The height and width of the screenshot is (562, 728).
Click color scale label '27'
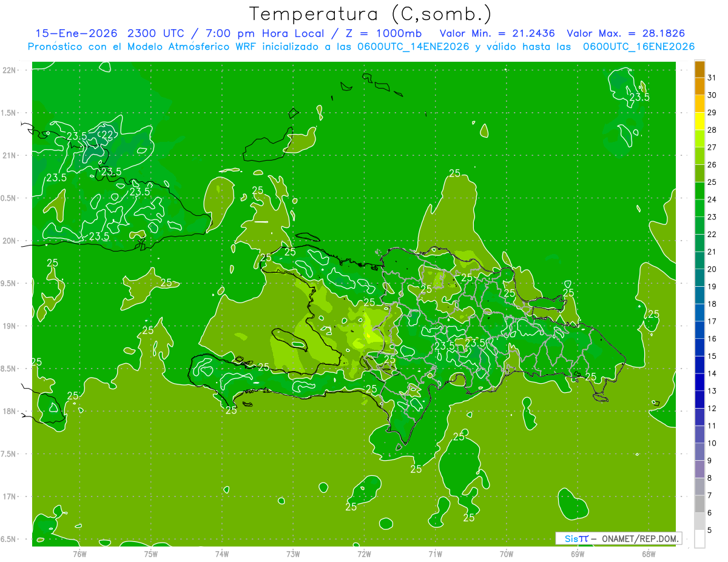(712, 147)
